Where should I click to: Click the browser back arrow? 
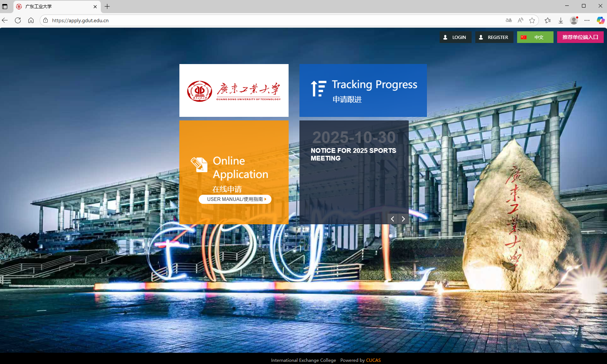click(x=5, y=20)
